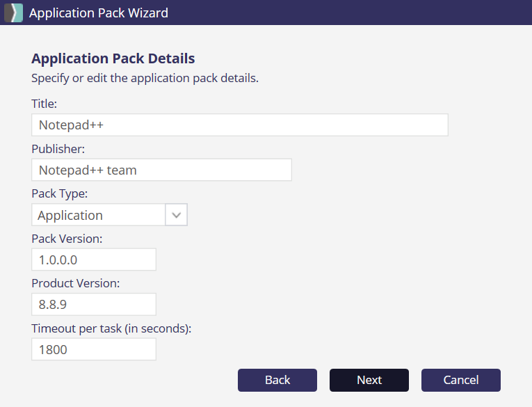The width and height of the screenshot is (532, 407).
Task: Click the 'Product Version:' label
Action: pos(75,283)
